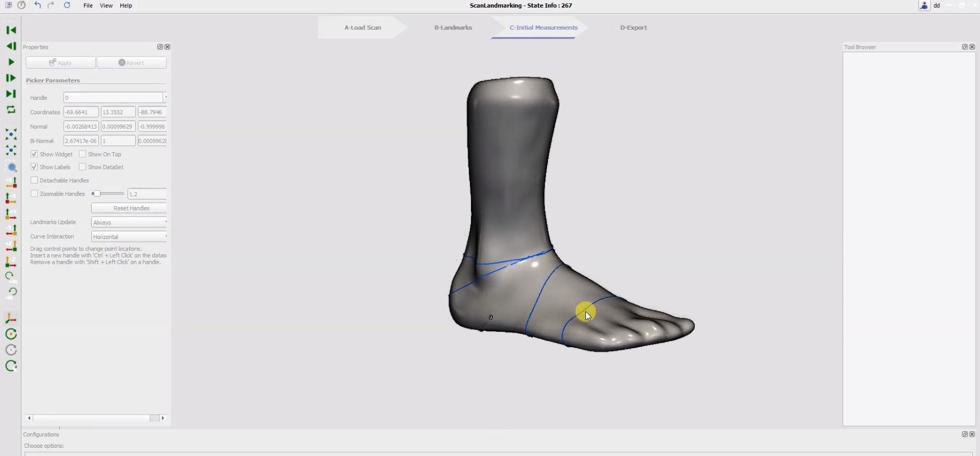Click the Properties panel's left scroll arrow
Image resolution: width=980 pixels, height=456 pixels.
pos(29,418)
